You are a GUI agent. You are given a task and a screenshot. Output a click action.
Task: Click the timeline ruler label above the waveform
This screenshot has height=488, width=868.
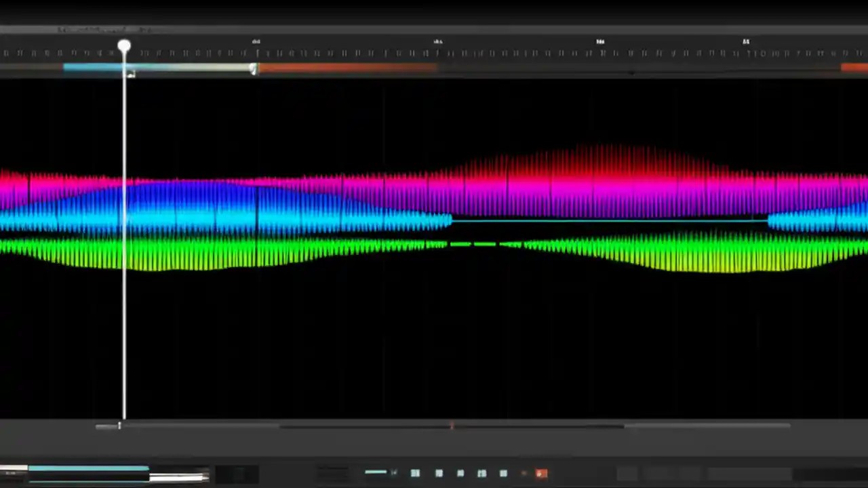pyautogui.click(x=256, y=41)
